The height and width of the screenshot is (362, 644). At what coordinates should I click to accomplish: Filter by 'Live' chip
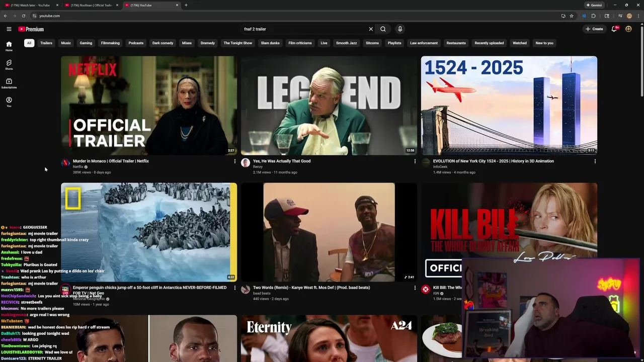pos(324,43)
